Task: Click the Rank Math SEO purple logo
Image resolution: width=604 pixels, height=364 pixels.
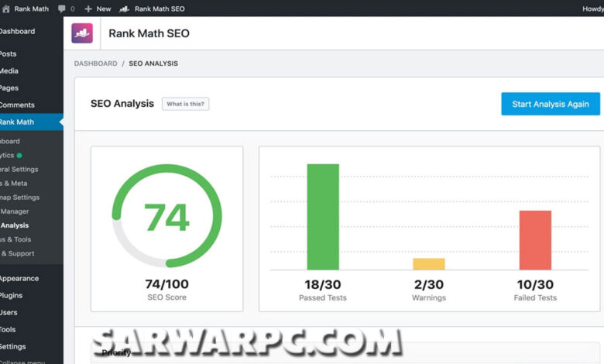Action: click(82, 33)
